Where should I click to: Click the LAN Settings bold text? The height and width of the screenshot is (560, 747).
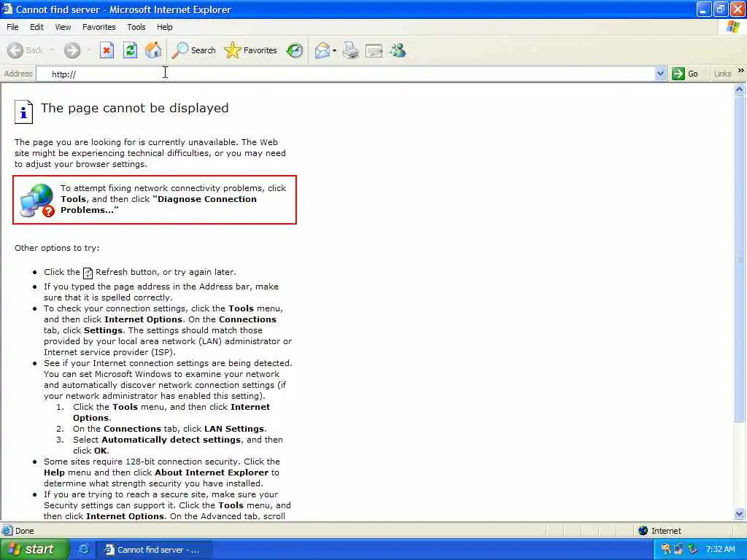pos(234,429)
